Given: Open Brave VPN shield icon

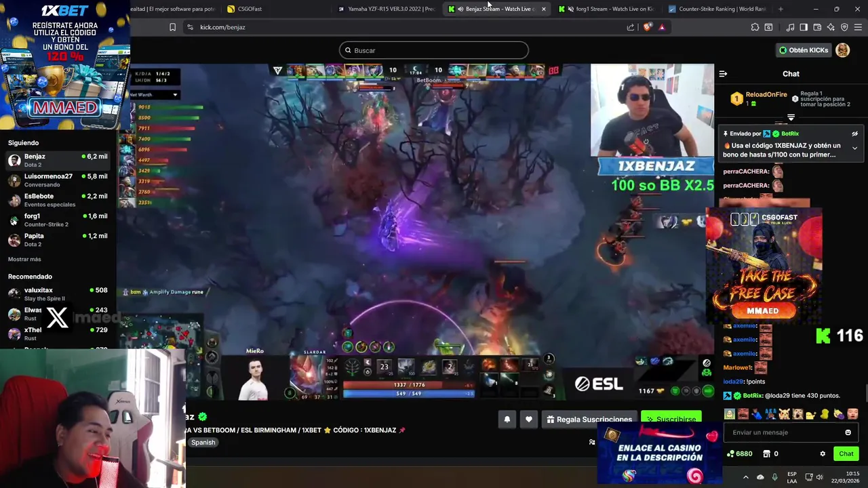Looking at the screenshot, I should (x=844, y=27).
